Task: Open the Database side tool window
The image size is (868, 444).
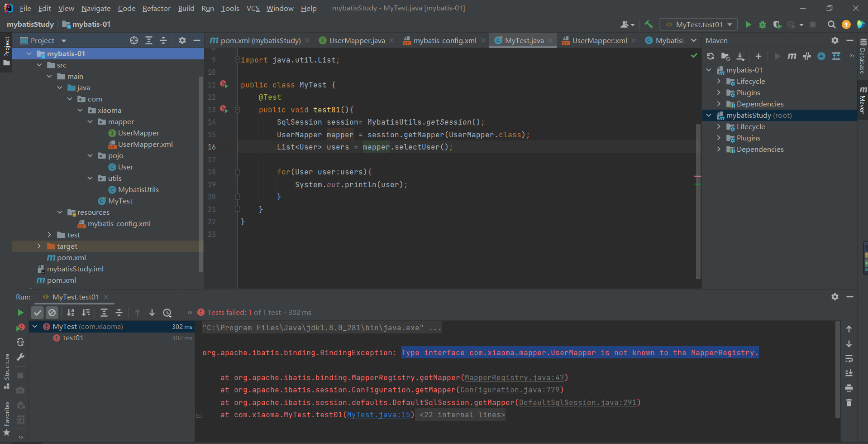Action: click(863, 55)
